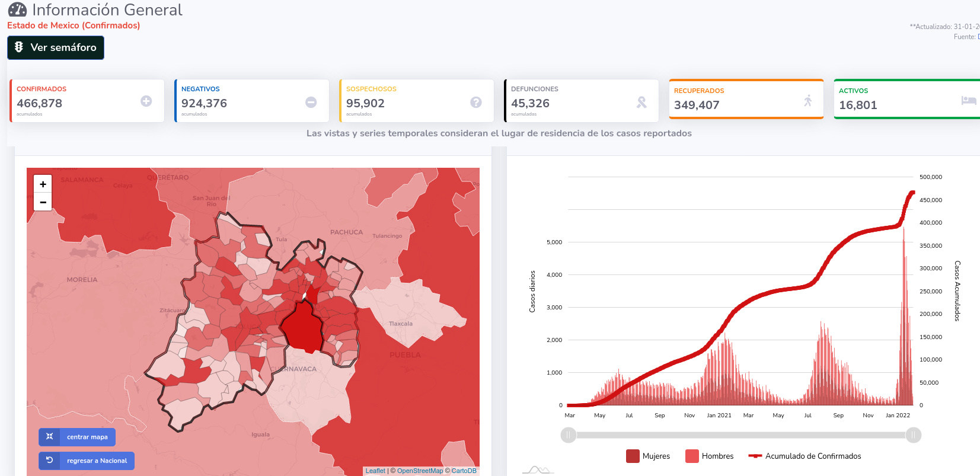The width and height of the screenshot is (980, 476).
Task: Click the Casos diarios axis title
Action: coord(532,292)
